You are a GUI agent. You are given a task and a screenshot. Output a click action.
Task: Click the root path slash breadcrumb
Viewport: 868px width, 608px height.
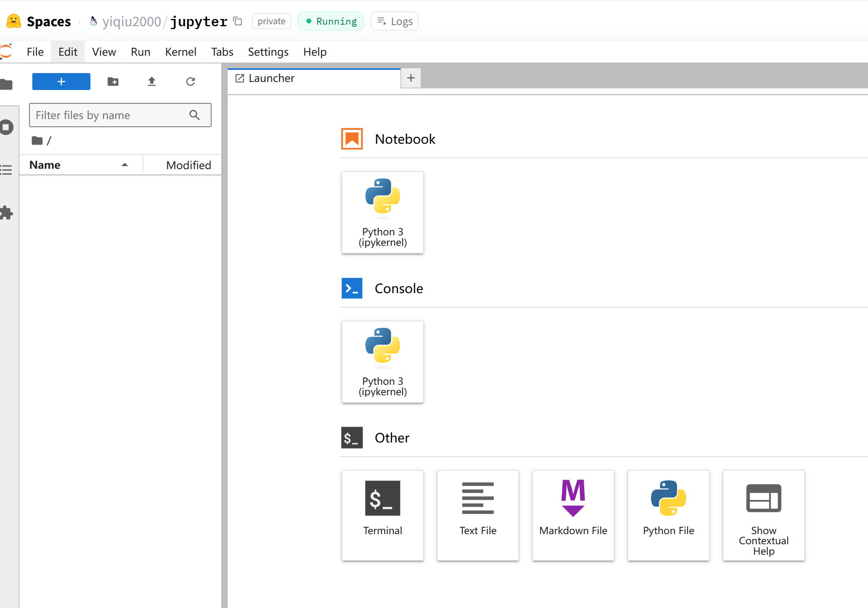click(x=49, y=140)
